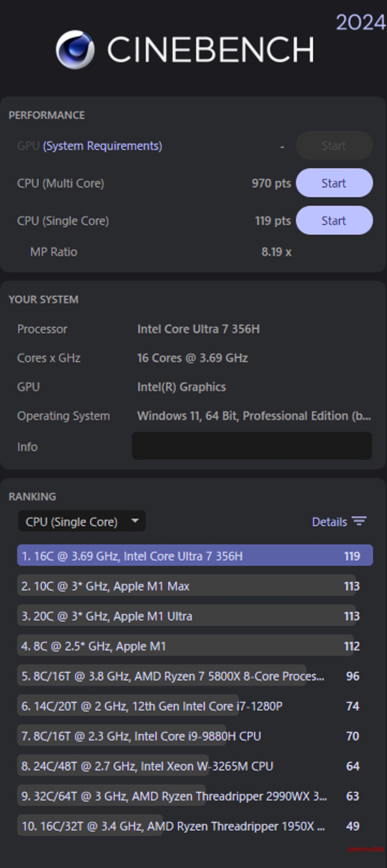Click the Info text field
This screenshot has height=868, width=387.
pyautogui.click(x=252, y=446)
